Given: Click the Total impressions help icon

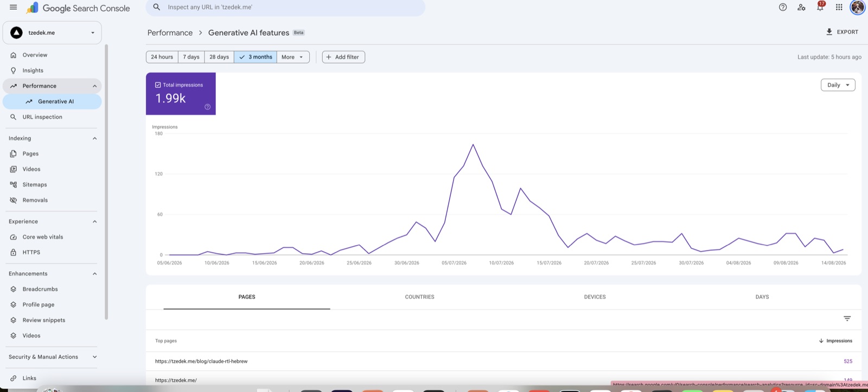Looking at the screenshot, I should [x=207, y=107].
